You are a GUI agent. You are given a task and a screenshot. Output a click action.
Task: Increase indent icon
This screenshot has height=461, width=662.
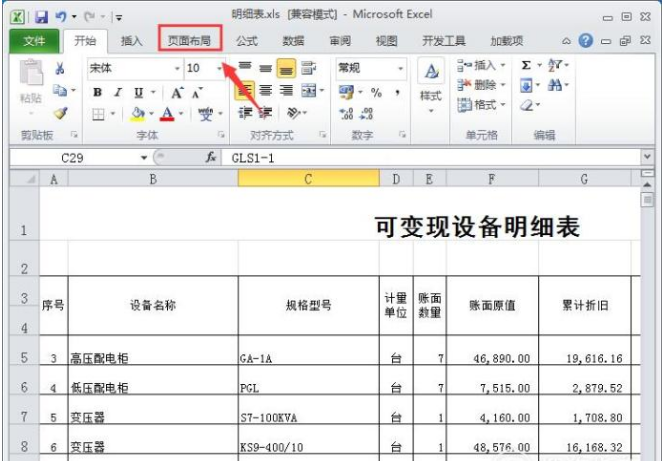pos(265,113)
